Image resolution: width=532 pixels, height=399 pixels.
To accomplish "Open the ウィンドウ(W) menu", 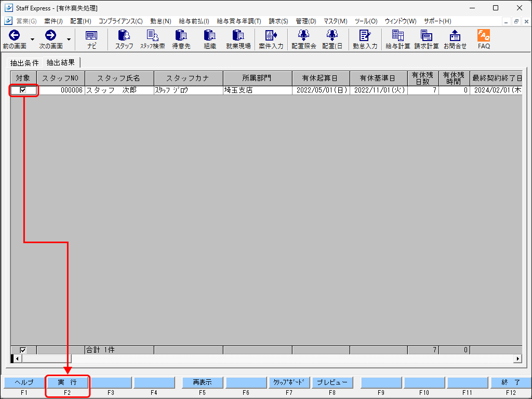I will point(401,21).
